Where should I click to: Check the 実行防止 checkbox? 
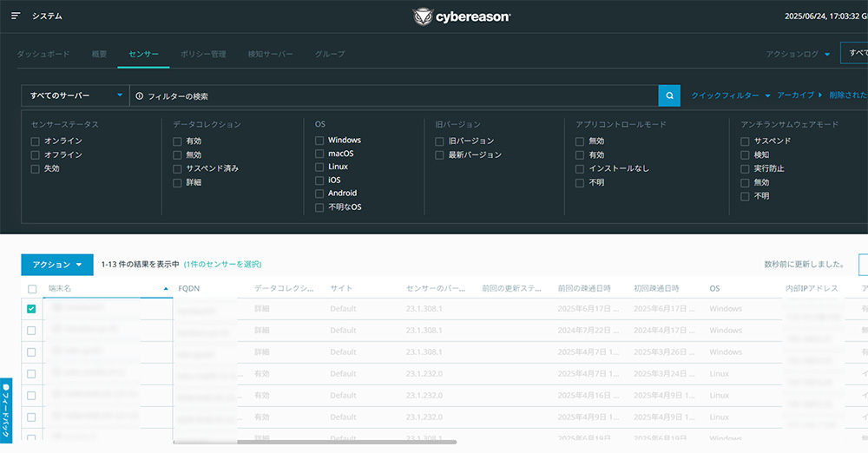coord(745,169)
